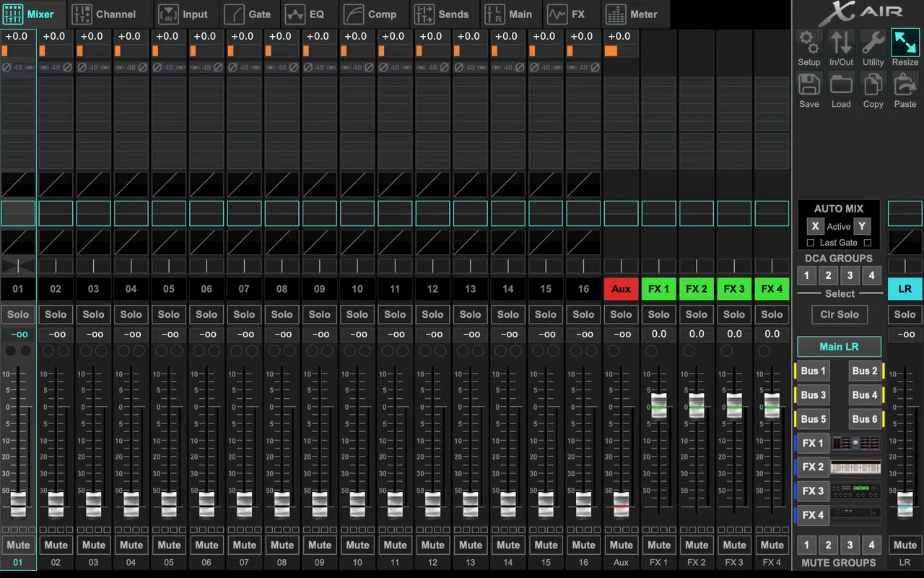Mute channel 05
This screenshot has width=924, height=578.
[x=169, y=545]
